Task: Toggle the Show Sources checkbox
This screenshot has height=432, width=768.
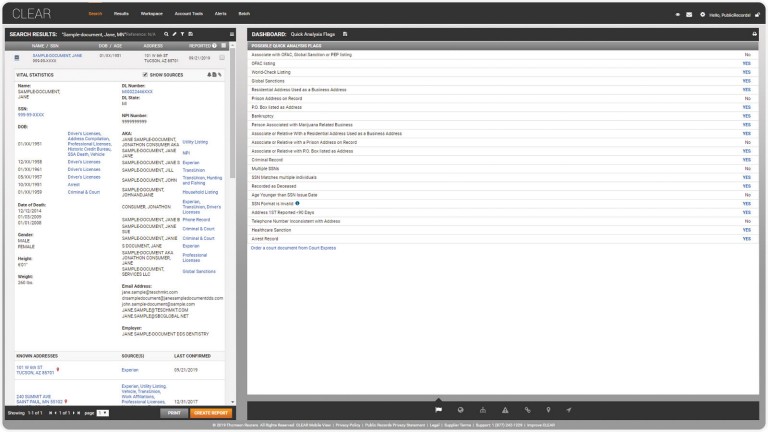Action: tap(145, 74)
